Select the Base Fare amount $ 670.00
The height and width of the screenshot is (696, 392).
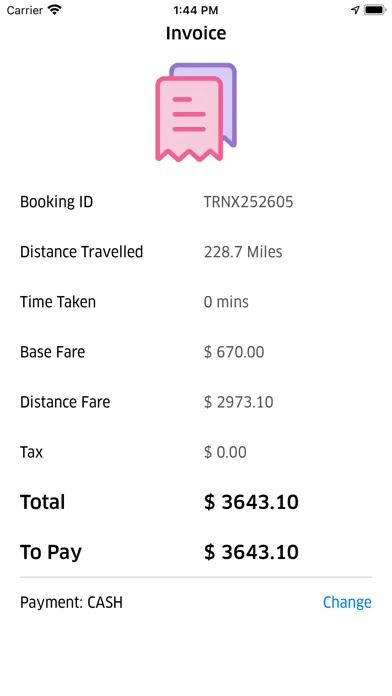(x=234, y=352)
